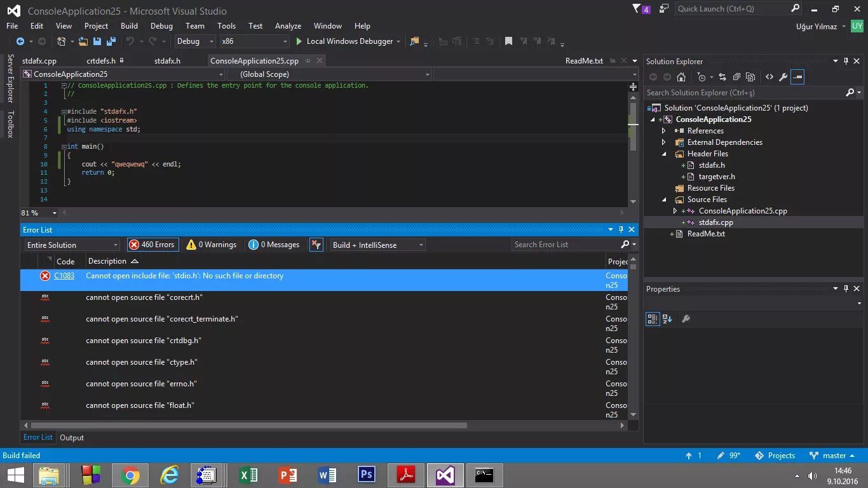Viewport: 868px width, 488px height.
Task: Click the Undo toolbar icon
Action: point(130,41)
